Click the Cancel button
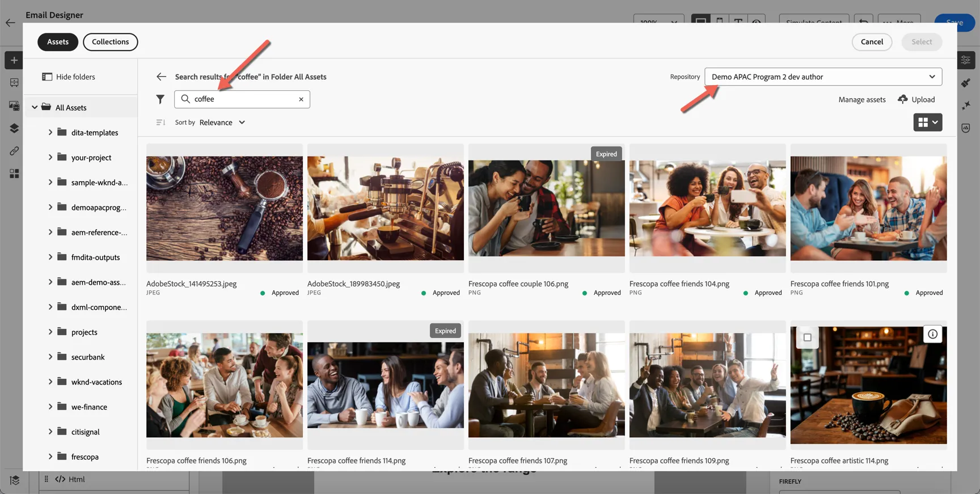 click(x=872, y=42)
